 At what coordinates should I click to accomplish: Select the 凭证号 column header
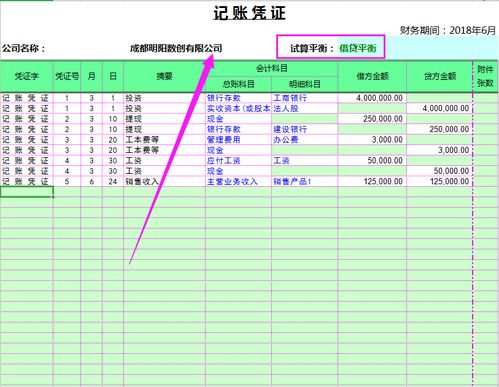(67, 76)
